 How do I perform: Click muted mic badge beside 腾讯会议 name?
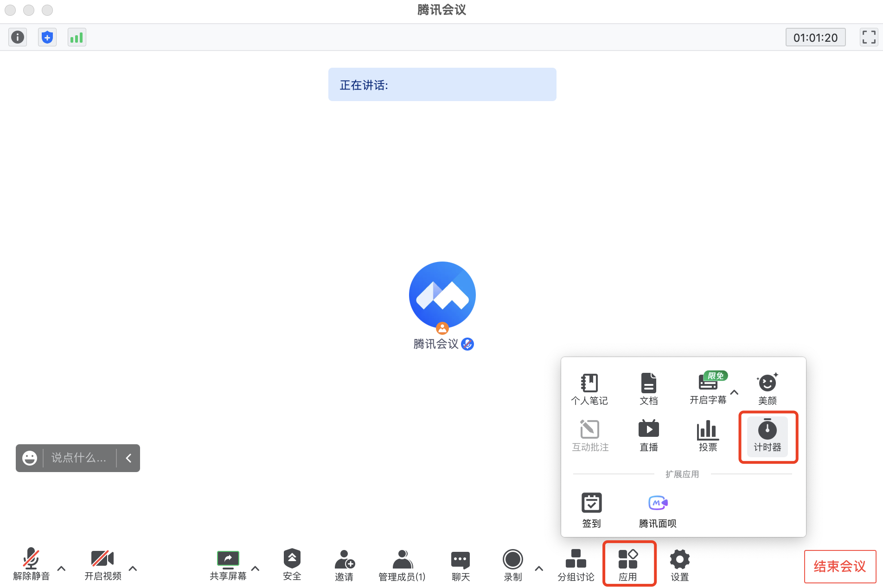pyautogui.click(x=467, y=344)
